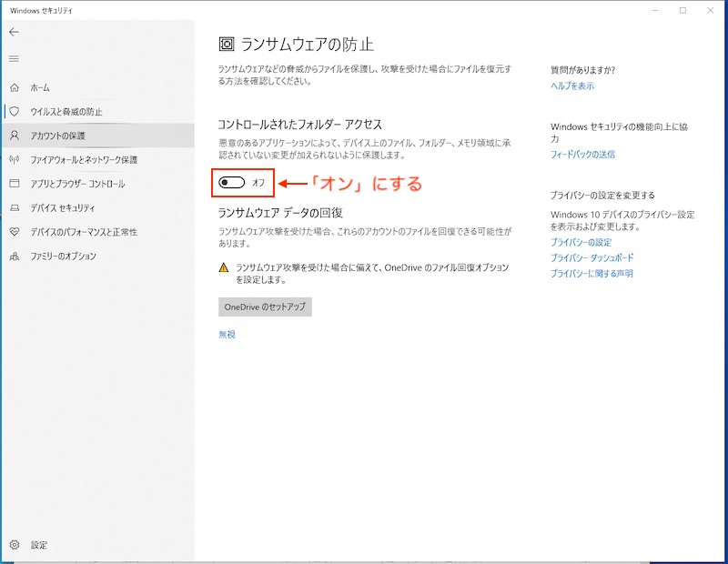
Task: Click 質問がありますか? text
Action: (583, 70)
